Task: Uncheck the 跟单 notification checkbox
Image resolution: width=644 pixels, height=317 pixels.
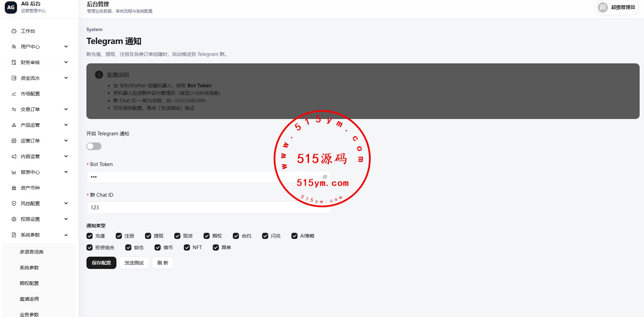Action: (x=216, y=247)
